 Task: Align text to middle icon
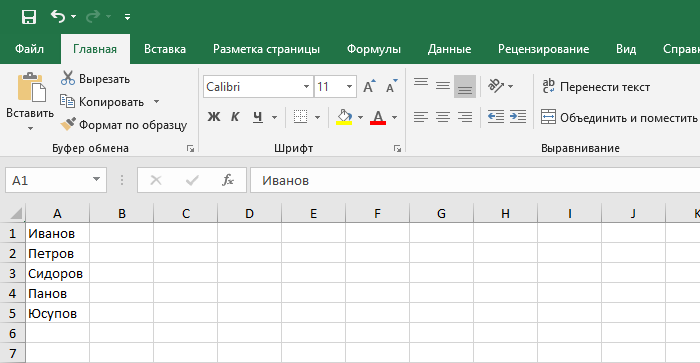click(x=443, y=86)
